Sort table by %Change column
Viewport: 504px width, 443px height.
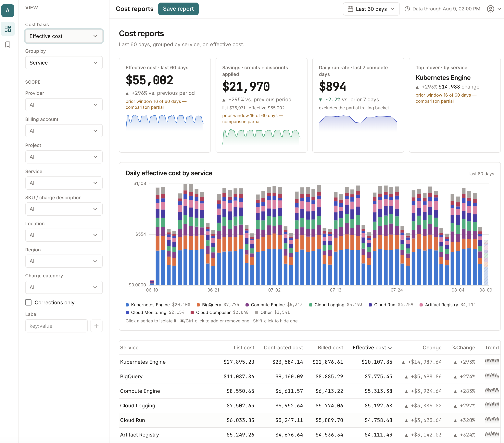(x=463, y=347)
